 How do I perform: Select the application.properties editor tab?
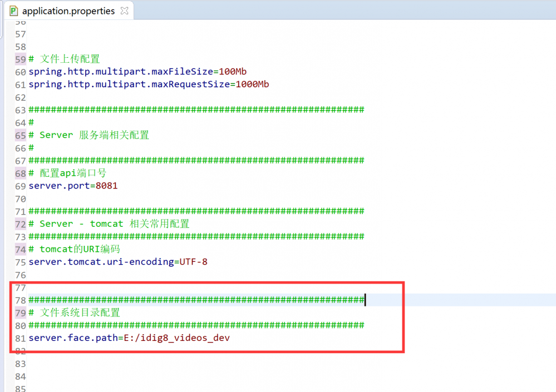[69, 11]
